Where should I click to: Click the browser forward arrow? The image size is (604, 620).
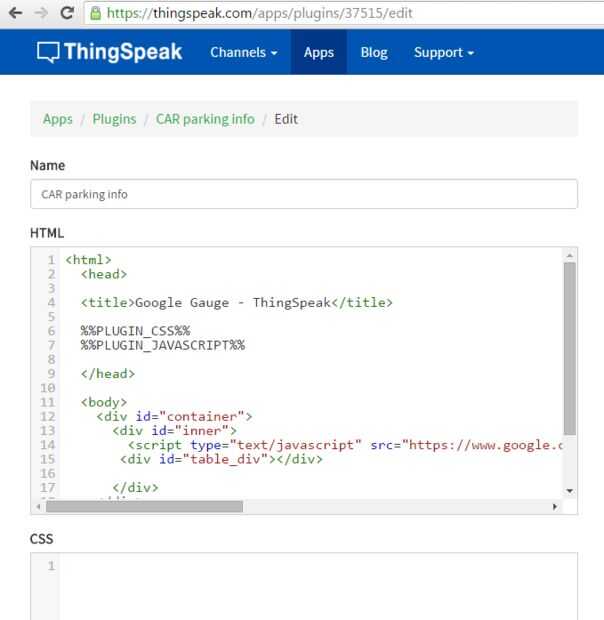coord(41,14)
